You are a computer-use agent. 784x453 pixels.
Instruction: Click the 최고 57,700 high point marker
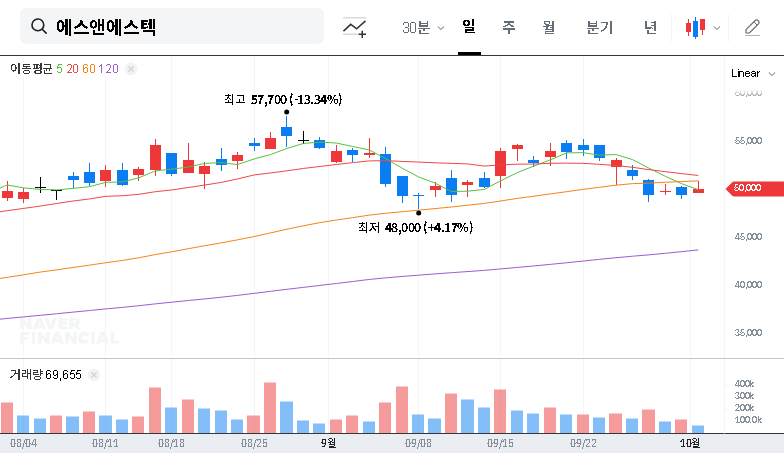[287, 112]
